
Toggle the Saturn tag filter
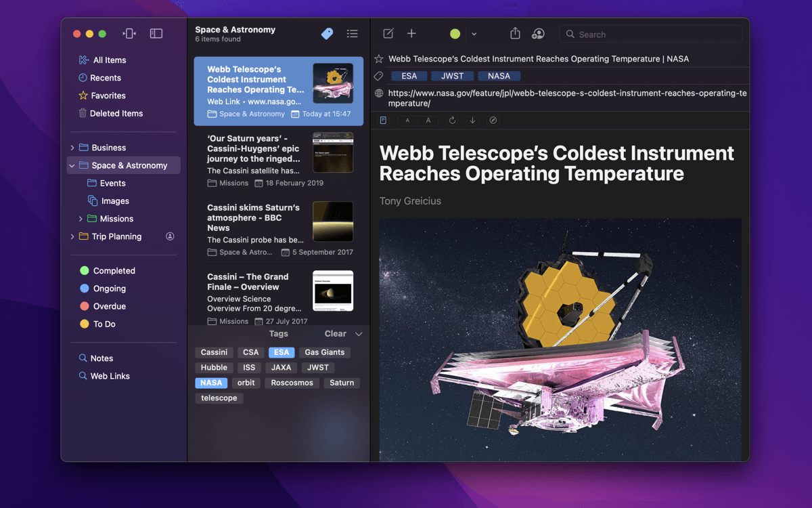tap(342, 383)
